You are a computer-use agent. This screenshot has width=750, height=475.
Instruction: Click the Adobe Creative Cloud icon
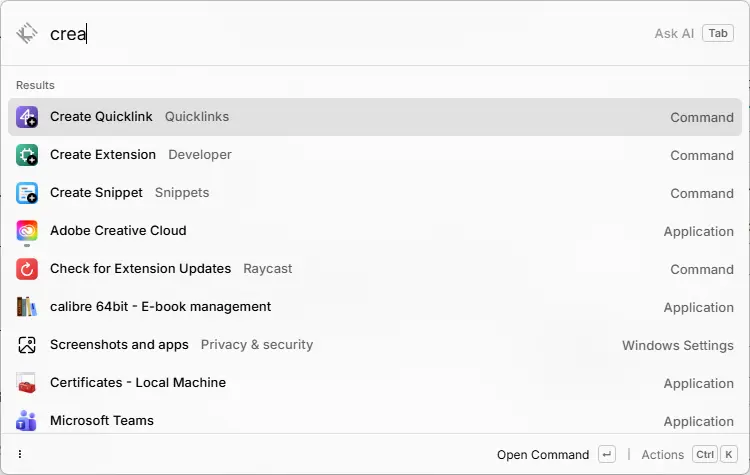point(27,231)
